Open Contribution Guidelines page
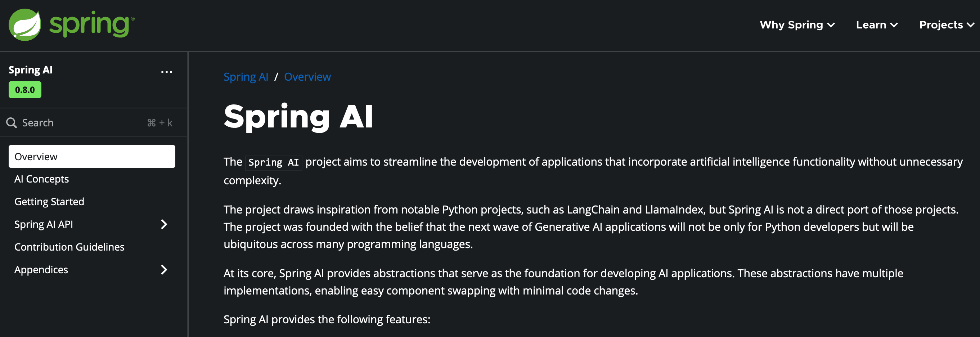The width and height of the screenshot is (980, 337). [x=69, y=247]
